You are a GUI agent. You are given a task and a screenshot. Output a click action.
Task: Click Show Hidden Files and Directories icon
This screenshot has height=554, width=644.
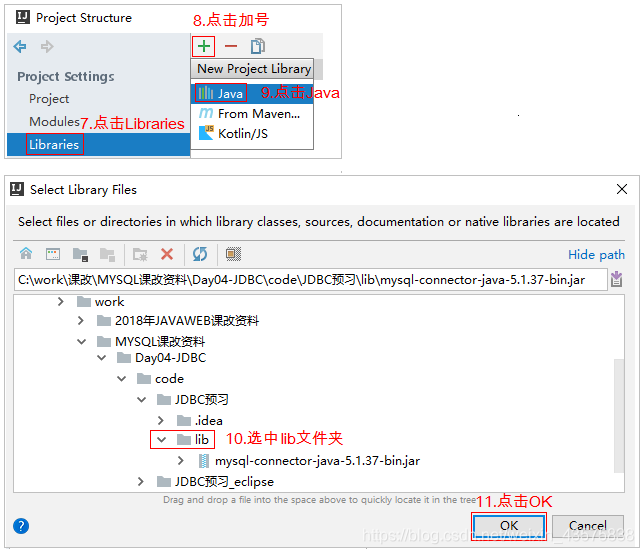click(x=233, y=254)
